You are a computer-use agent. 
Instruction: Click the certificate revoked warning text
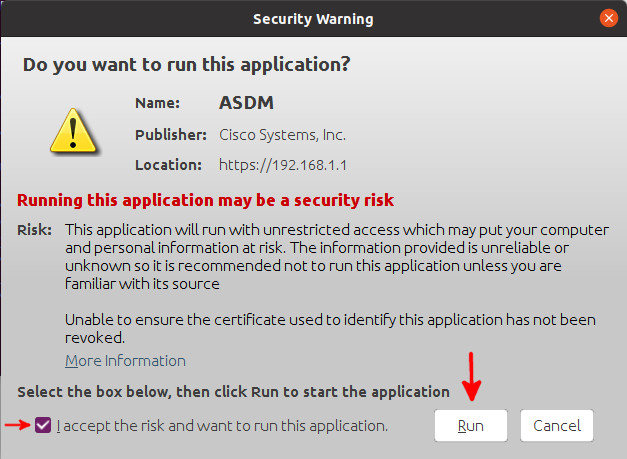pos(330,329)
